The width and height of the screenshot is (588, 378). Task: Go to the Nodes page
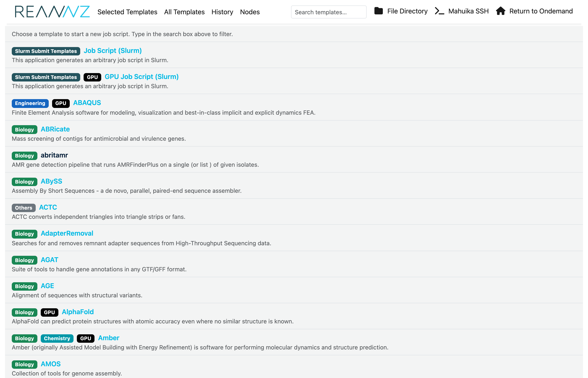tap(250, 12)
